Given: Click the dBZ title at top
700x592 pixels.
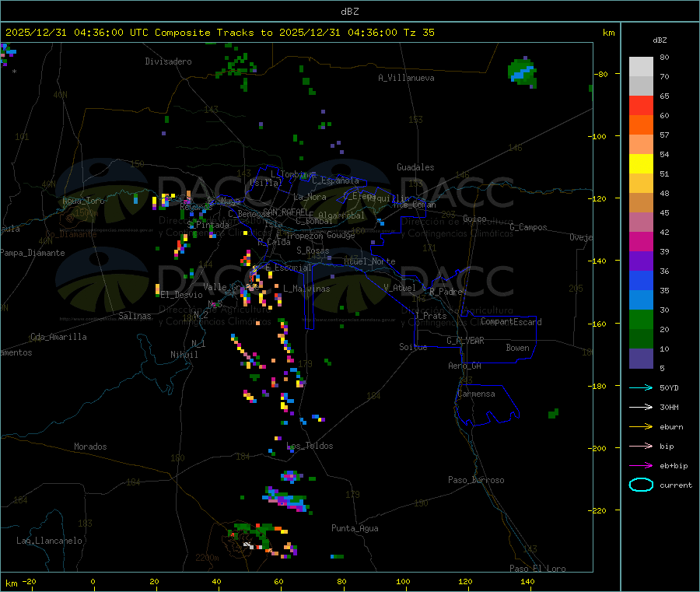Looking at the screenshot, I should pos(349,12).
